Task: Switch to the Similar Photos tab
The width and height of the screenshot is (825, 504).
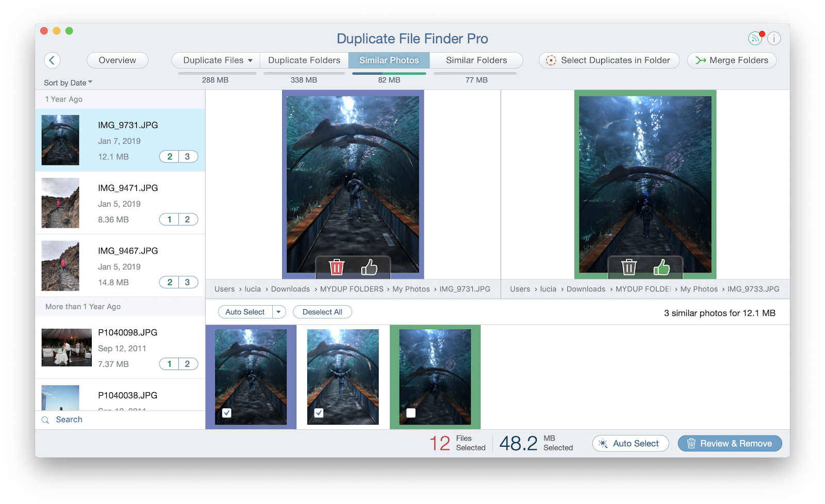Action: tap(389, 60)
